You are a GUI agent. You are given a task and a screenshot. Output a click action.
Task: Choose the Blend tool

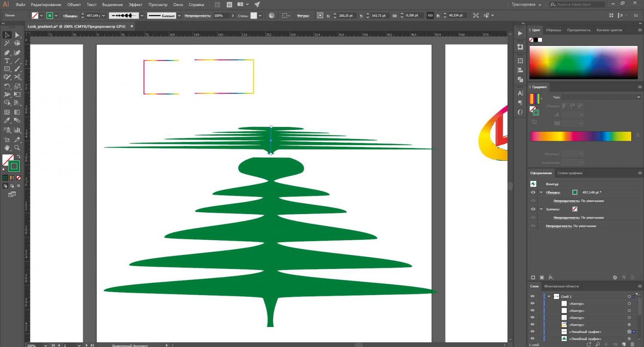pyautogui.click(x=17, y=121)
